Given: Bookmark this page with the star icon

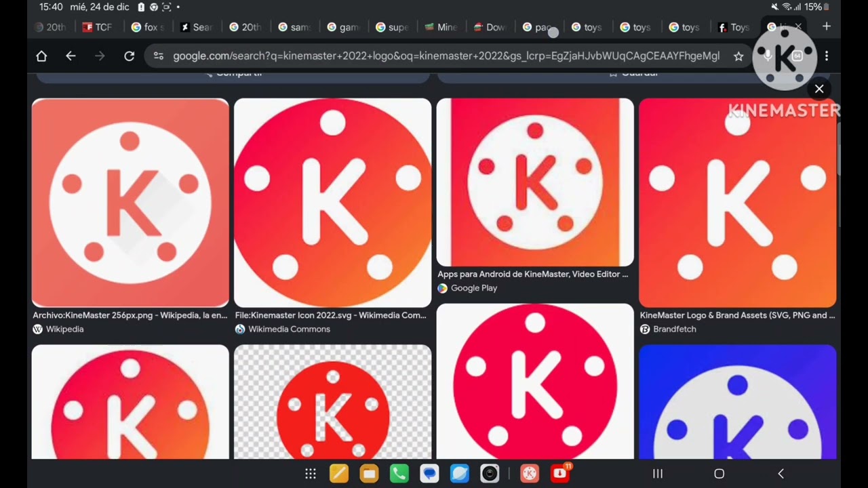Looking at the screenshot, I should (738, 56).
